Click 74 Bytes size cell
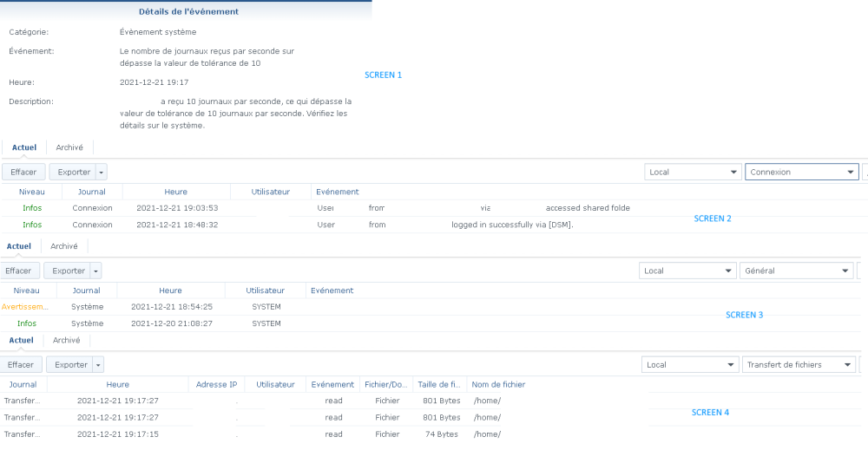Screen dimensions: 868x450 coord(442,435)
